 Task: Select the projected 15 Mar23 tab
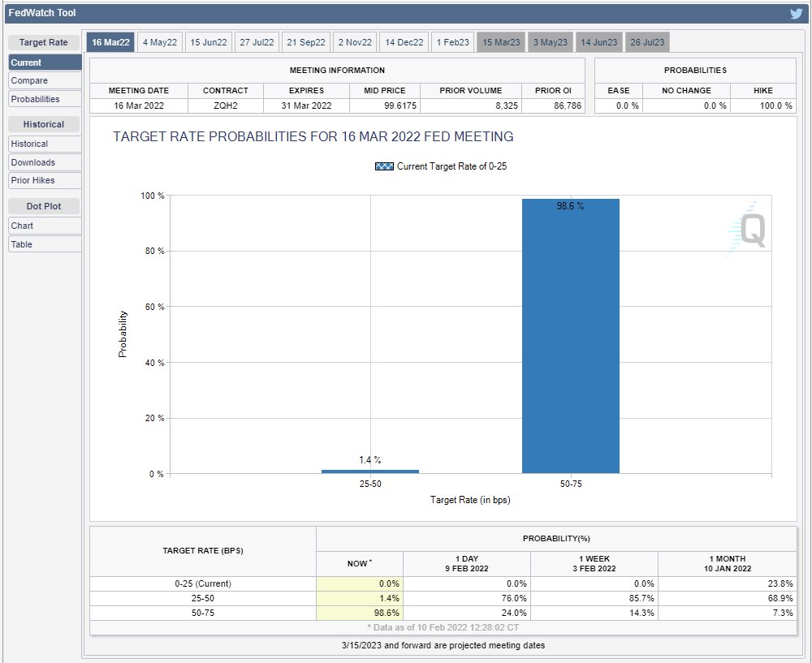click(501, 42)
